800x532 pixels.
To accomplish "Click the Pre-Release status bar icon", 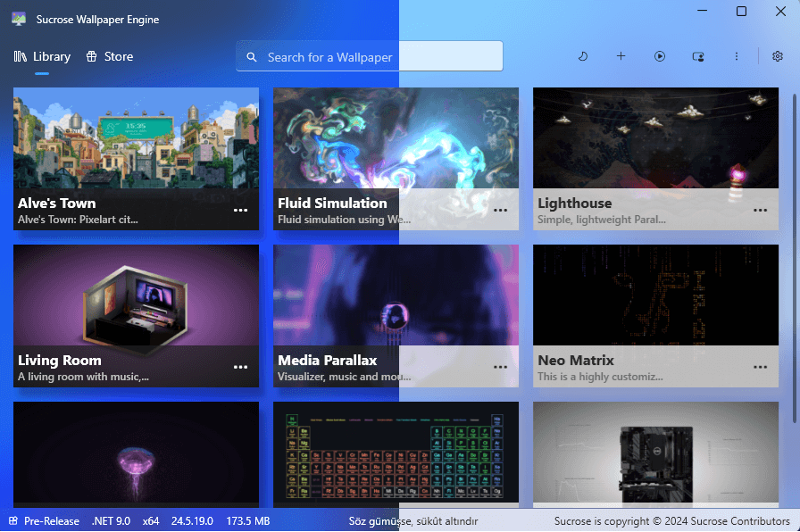I will click(x=13, y=521).
